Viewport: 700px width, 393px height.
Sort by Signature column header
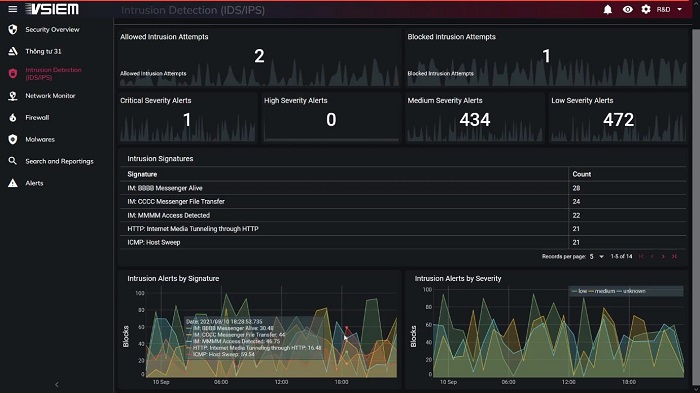click(x=142, y=174)
